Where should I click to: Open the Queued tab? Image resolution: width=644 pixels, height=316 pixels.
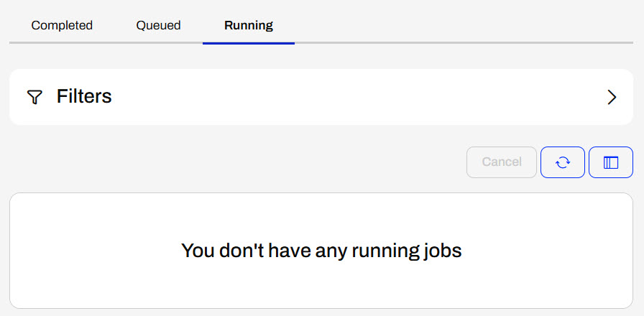[158, 26]
